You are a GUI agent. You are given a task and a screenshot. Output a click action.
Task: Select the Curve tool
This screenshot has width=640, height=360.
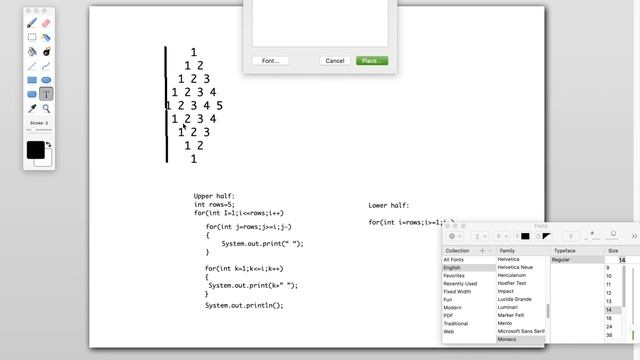tap(46, 66)
